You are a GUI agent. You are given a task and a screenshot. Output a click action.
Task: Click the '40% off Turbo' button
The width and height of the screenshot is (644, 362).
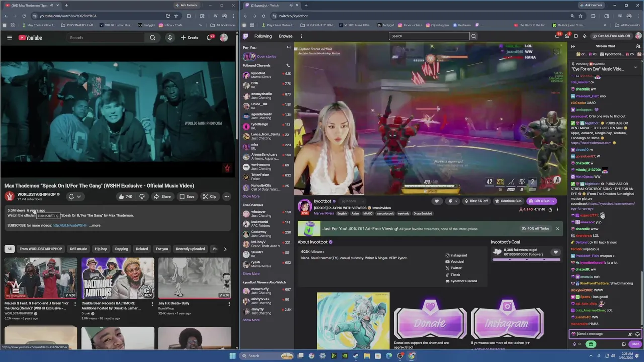536,229
